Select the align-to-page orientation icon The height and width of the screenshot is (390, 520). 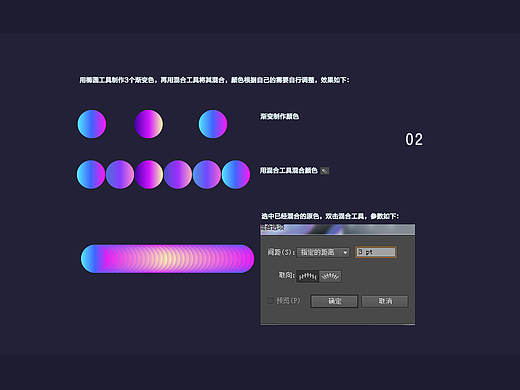coord(307,276)
